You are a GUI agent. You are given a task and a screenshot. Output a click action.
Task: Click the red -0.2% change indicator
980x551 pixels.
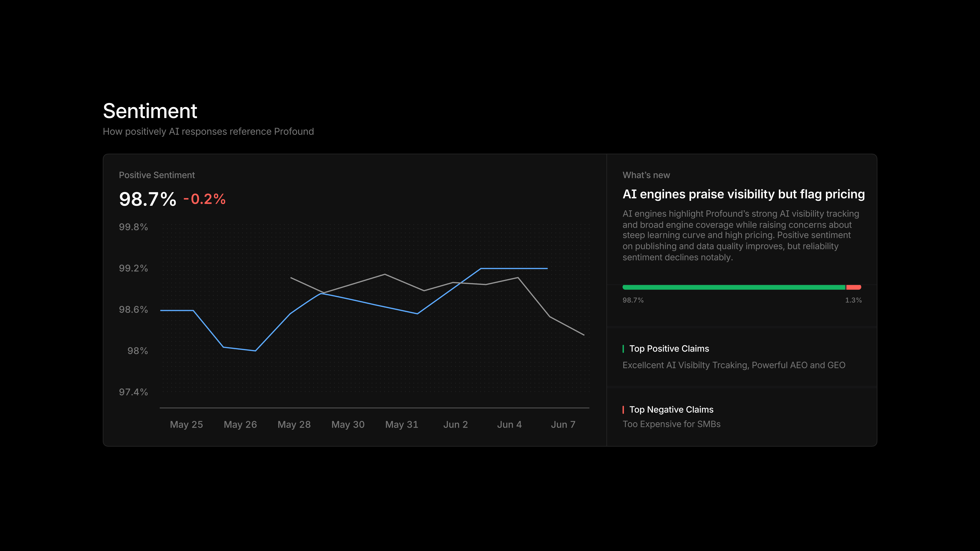point(205,199)
